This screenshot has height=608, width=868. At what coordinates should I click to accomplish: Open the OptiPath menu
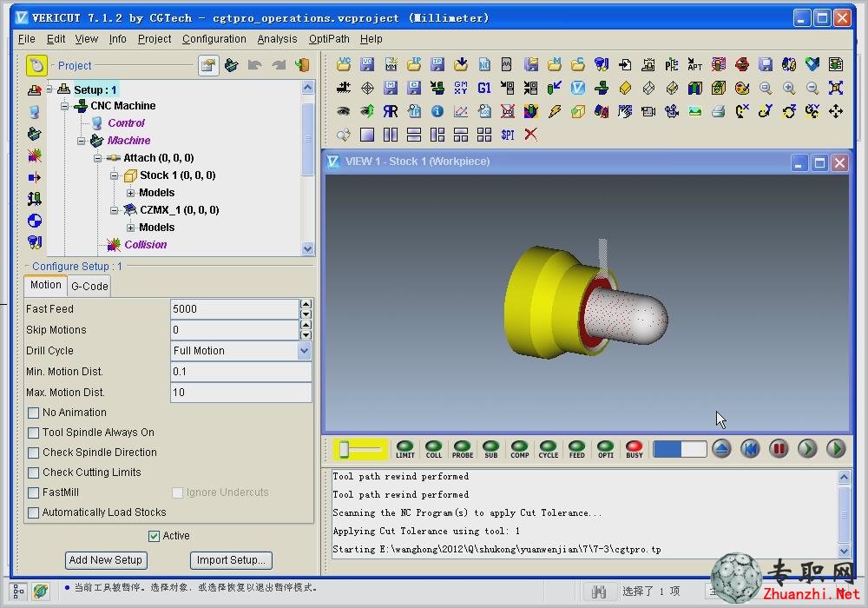[329, 39]
